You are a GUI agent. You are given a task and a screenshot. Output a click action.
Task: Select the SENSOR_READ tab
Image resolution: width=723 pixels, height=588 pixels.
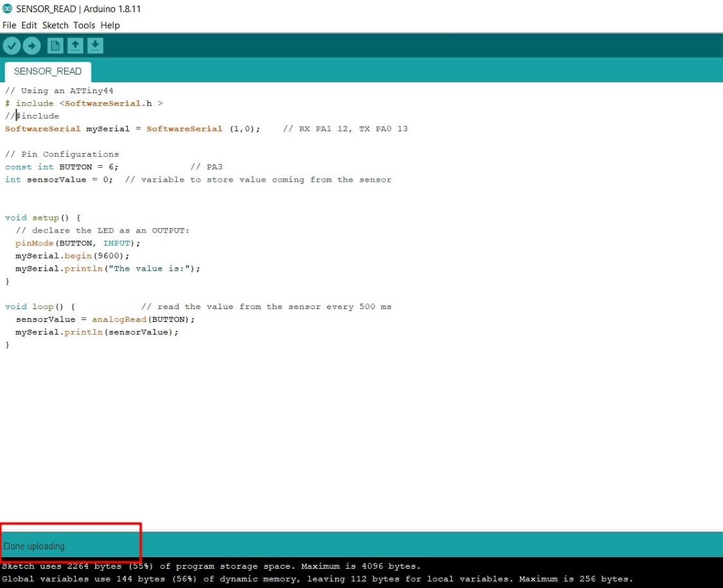48,71
